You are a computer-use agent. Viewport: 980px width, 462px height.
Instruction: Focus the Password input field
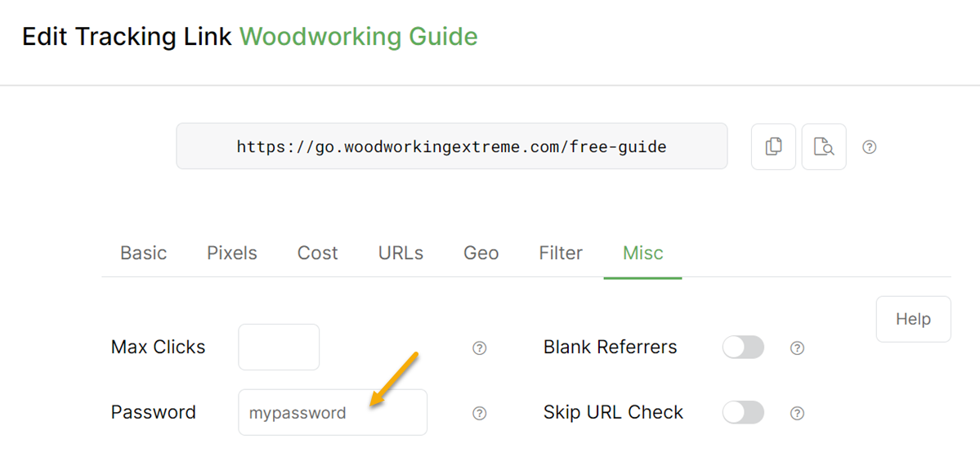pyautogui.click(x=333, y=413)
